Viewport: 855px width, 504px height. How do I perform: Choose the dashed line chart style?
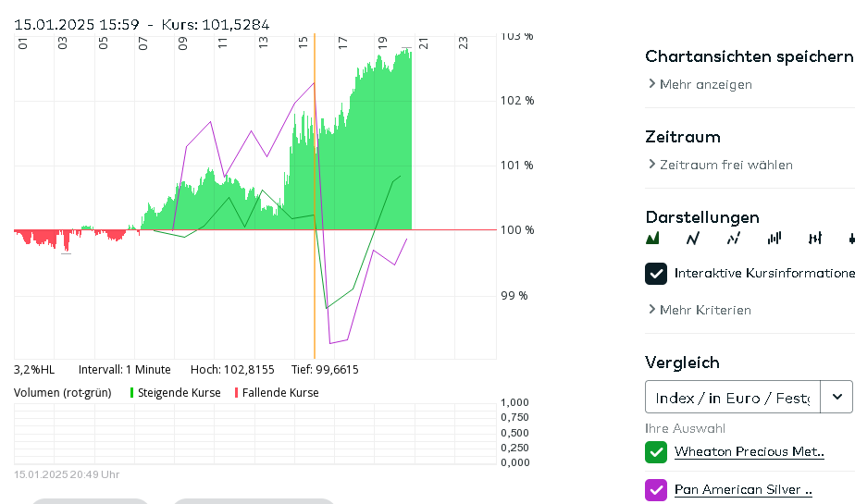tap(733, 239)
